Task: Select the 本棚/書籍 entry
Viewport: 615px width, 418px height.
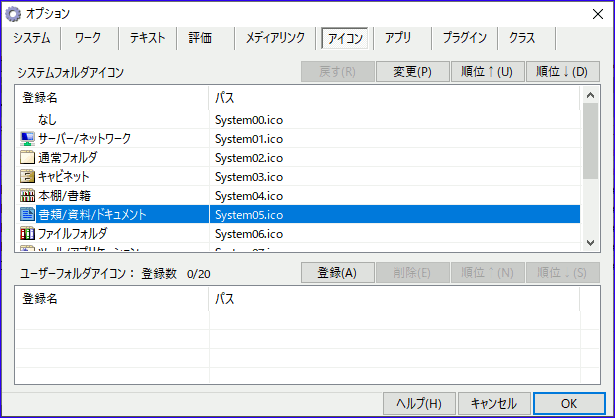Action: coord(298,195)
